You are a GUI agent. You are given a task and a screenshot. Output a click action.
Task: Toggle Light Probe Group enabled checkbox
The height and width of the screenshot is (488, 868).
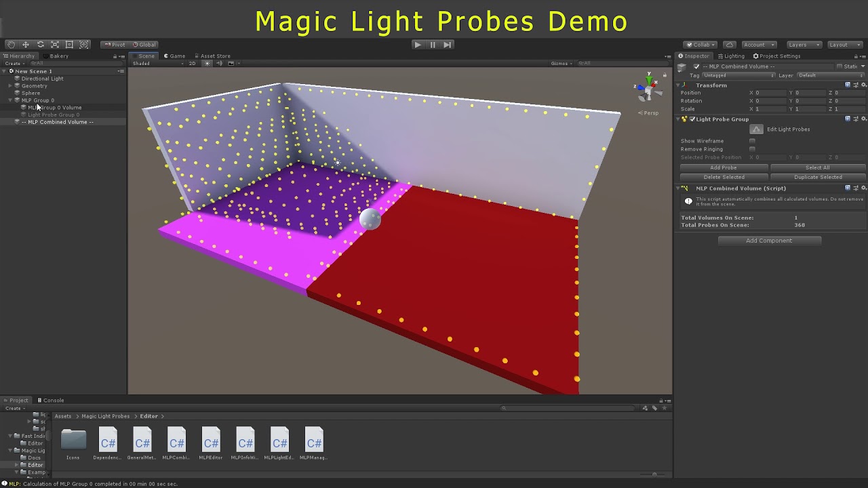coord(692,119)
